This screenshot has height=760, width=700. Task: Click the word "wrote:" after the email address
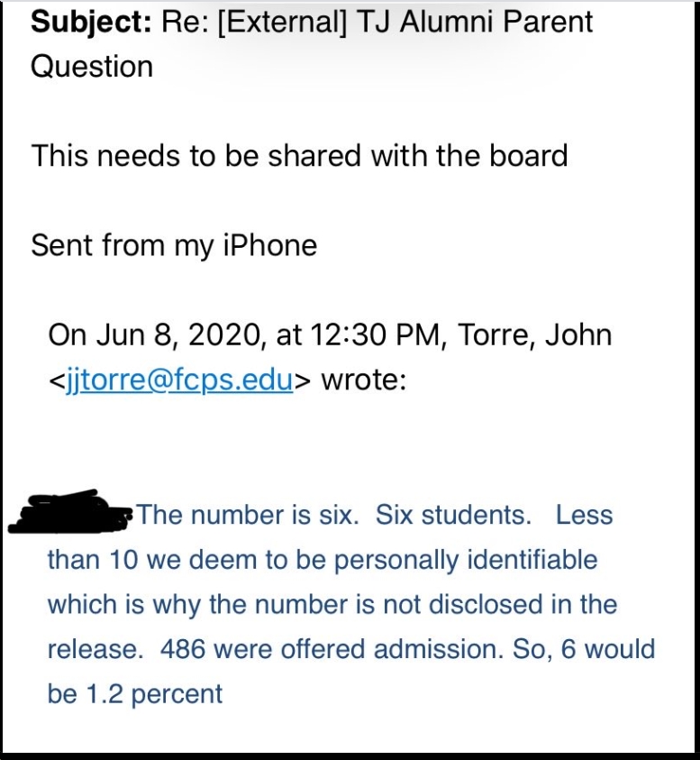(364, 380)
